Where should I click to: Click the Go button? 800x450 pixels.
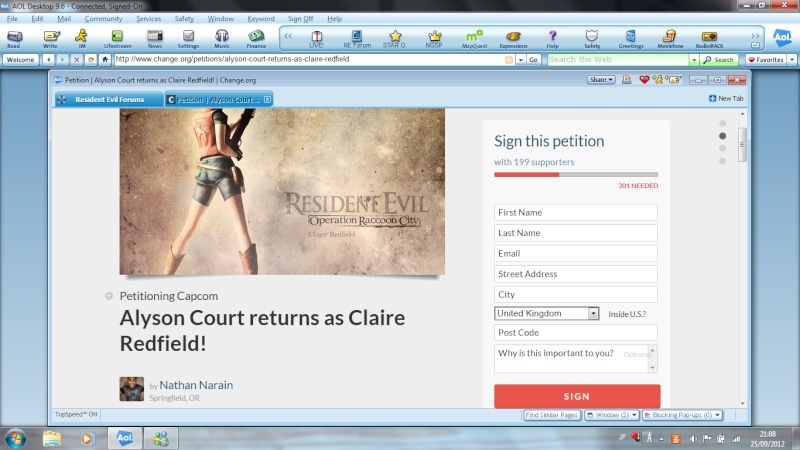[533, 60]
